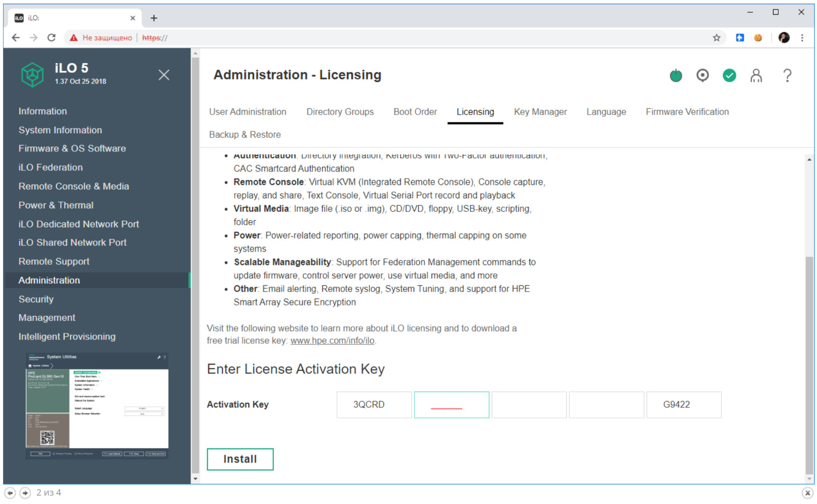Select Administration in sidebar
This screenshot has height=504, width=817.
pyautogui.click(x=97, y=280)
